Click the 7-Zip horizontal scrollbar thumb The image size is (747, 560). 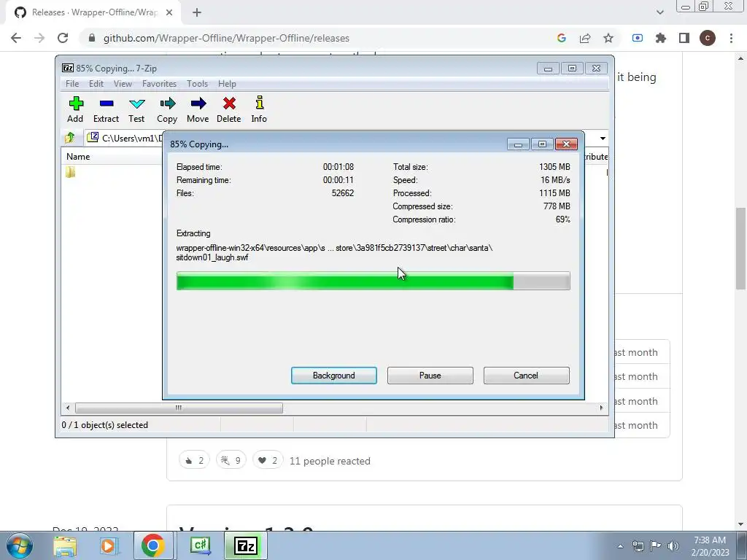(x=179, y=408)
